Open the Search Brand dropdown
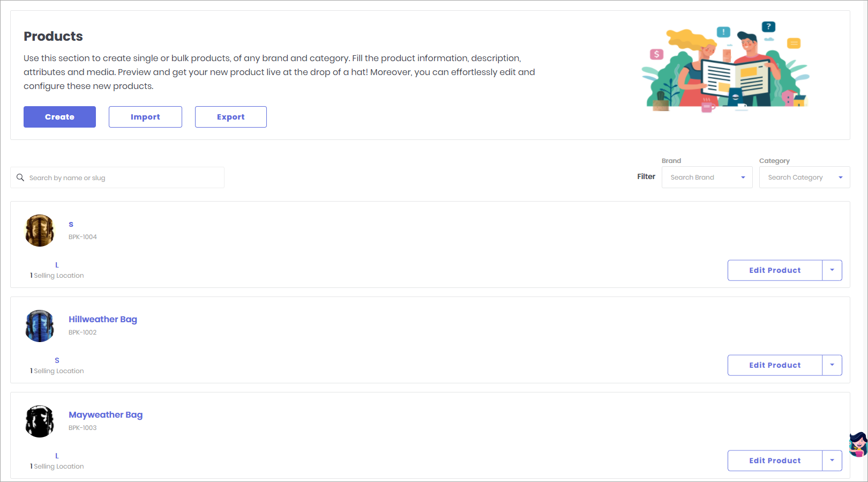Viewport: 868px width, 482px height. click(x=707, y=177)
